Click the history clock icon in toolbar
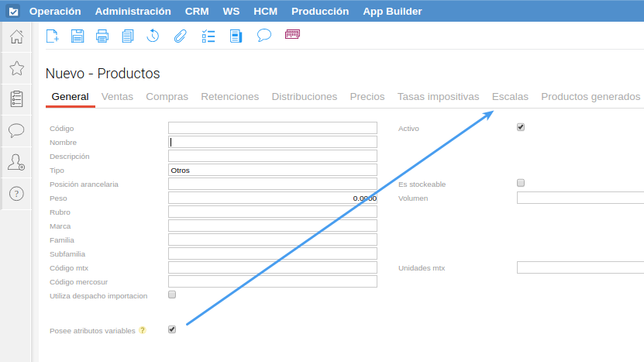The image size is (644, 362). (x=153, y=36)
